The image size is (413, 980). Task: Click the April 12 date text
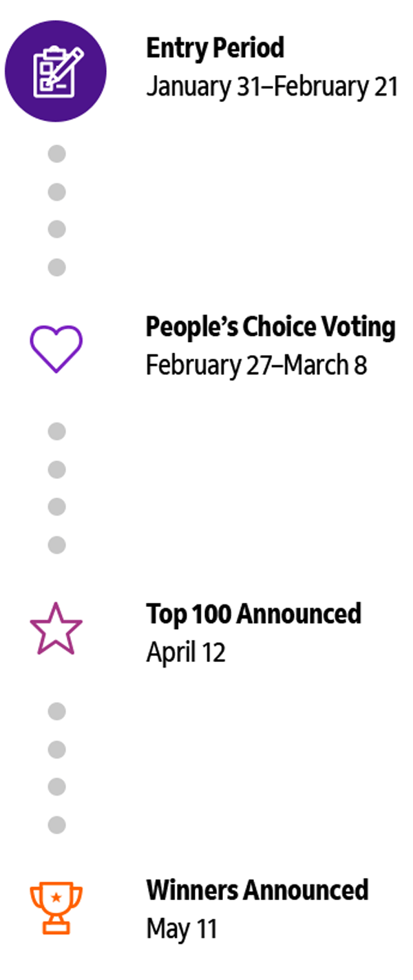(x=186, y=652)
